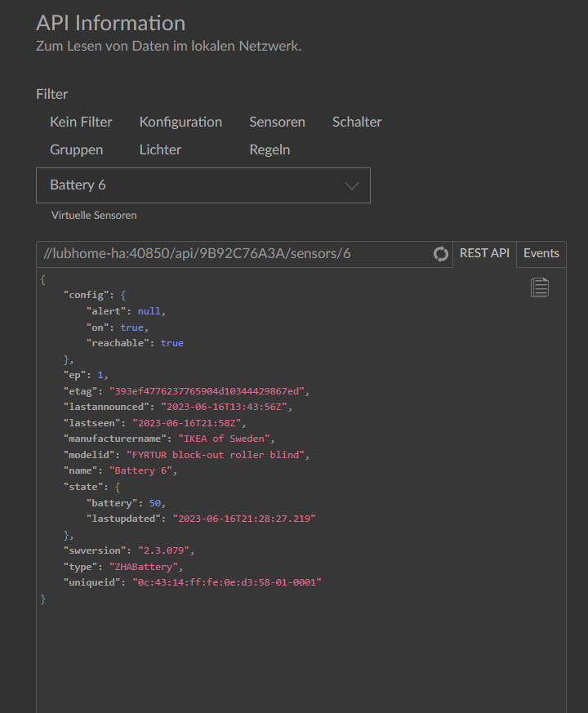This screenshot has height=713, width=588.
Task: Click the "reachable" true value
Action: pyautogui.click(x=171, y=343)
